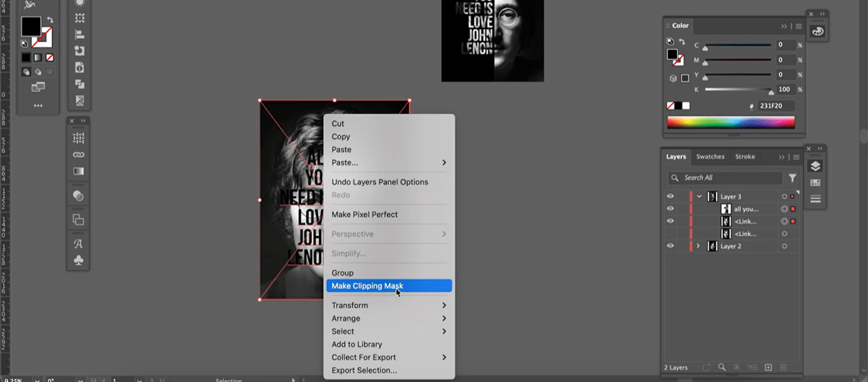The height and width of the screenshot is (382, 868).
Task: Choose Make Clipping Mask from context menu
Action: pos(367,286)
